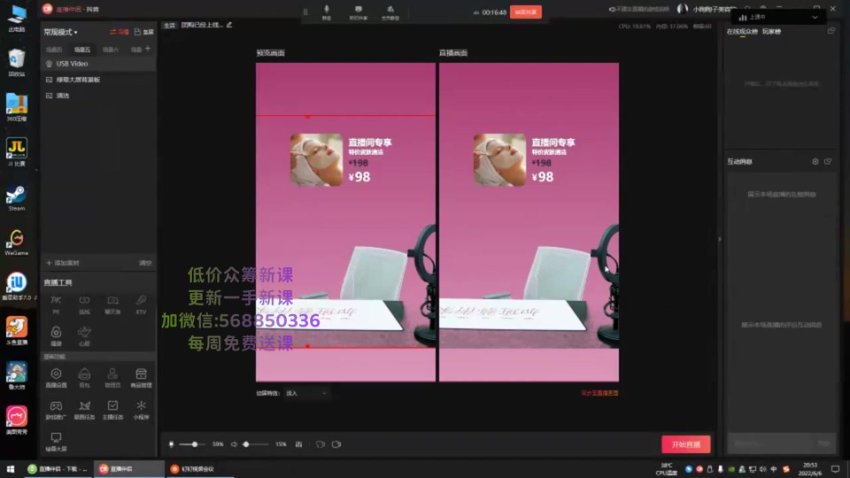Open the KTV tool
Viewport: 850px width, 478px height.
[x=141, y=305]
